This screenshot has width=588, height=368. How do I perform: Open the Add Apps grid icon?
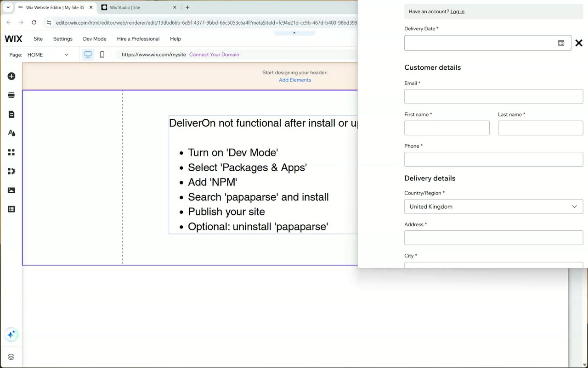pyautogui.click(x=11, y=152)
